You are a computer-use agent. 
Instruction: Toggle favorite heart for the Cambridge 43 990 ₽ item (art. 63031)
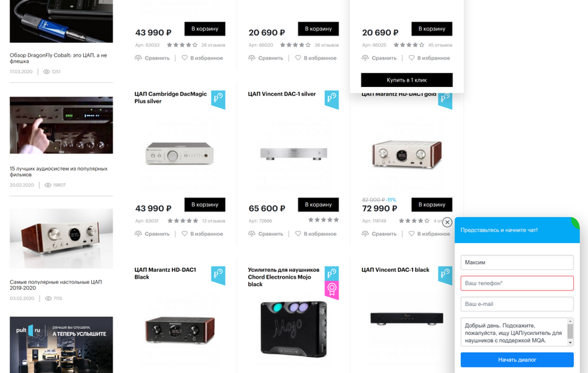click(184, 234)
